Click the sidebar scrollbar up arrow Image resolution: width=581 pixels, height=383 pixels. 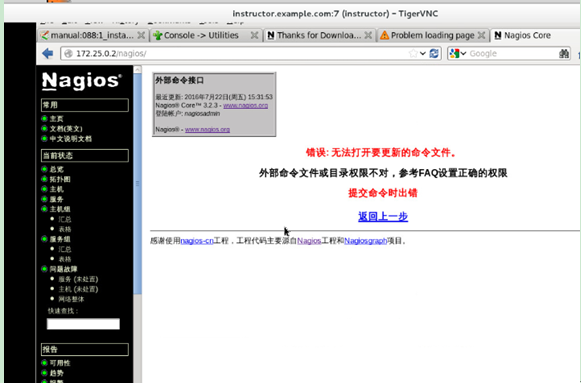[137, 69]
